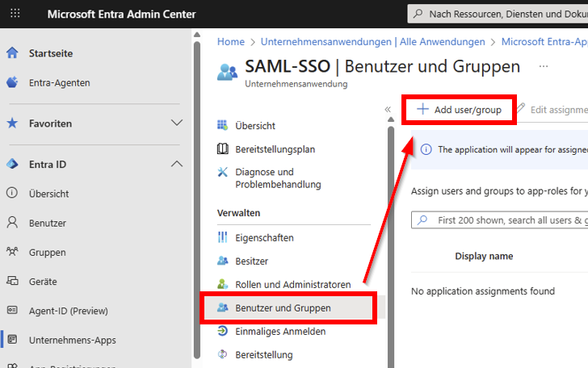The height and width of the screenshot is (368, 588).
Task: Click the Startseite home icon
Action: point(12,53)
